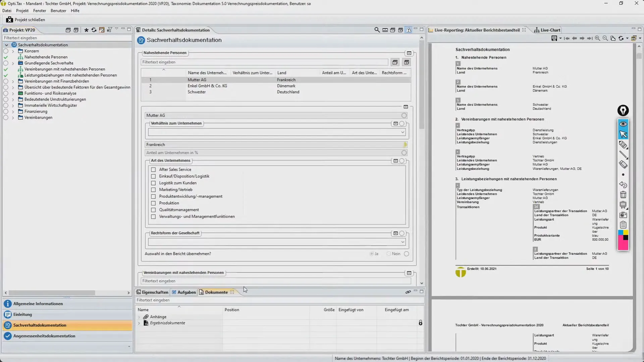Select the yellow color swatch
Screen dimensions: 644x362
(626, 232)
